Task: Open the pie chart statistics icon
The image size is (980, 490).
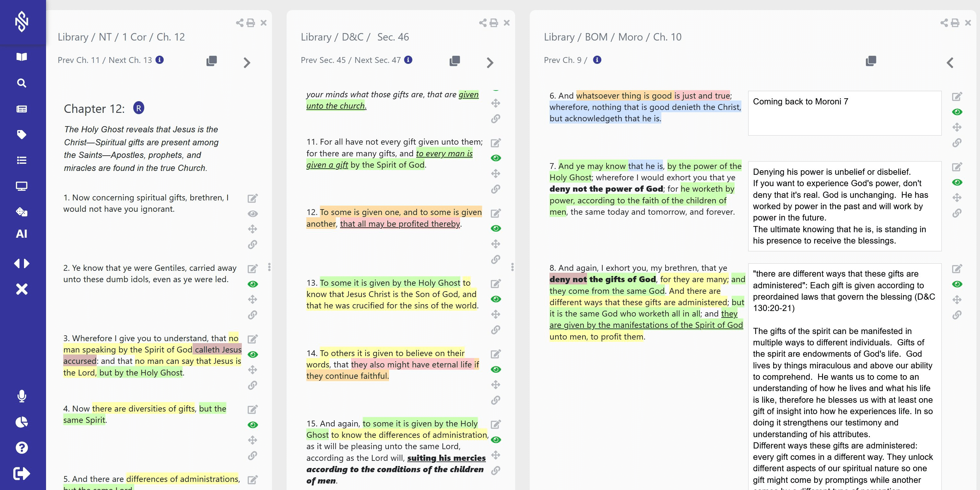Action: coord(22,422)
